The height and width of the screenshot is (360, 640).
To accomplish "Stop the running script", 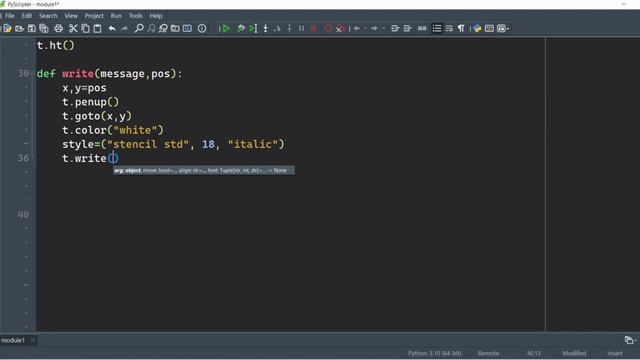I will coord(313,29).
